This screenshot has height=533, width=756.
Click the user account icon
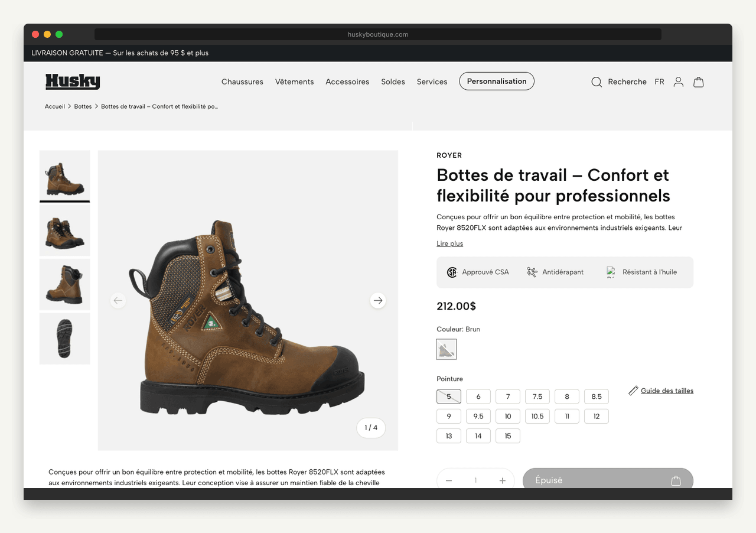pyautogui.click(x=678, y=82)
